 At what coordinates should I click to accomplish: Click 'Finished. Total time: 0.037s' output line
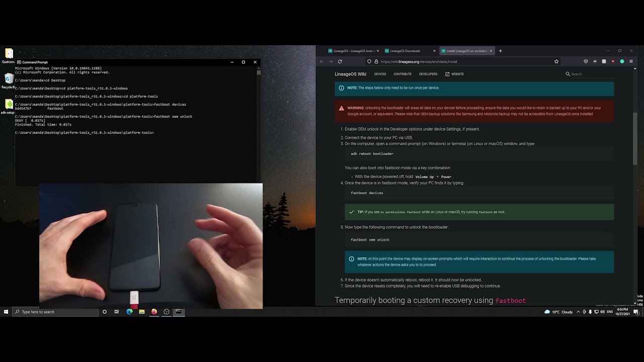pos(43,124)
